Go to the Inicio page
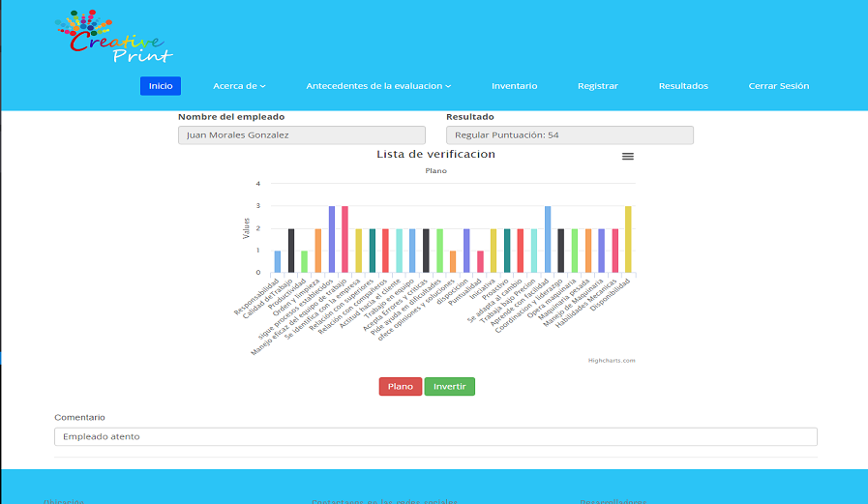Viewport: 868px width, 504px height. 161,86
